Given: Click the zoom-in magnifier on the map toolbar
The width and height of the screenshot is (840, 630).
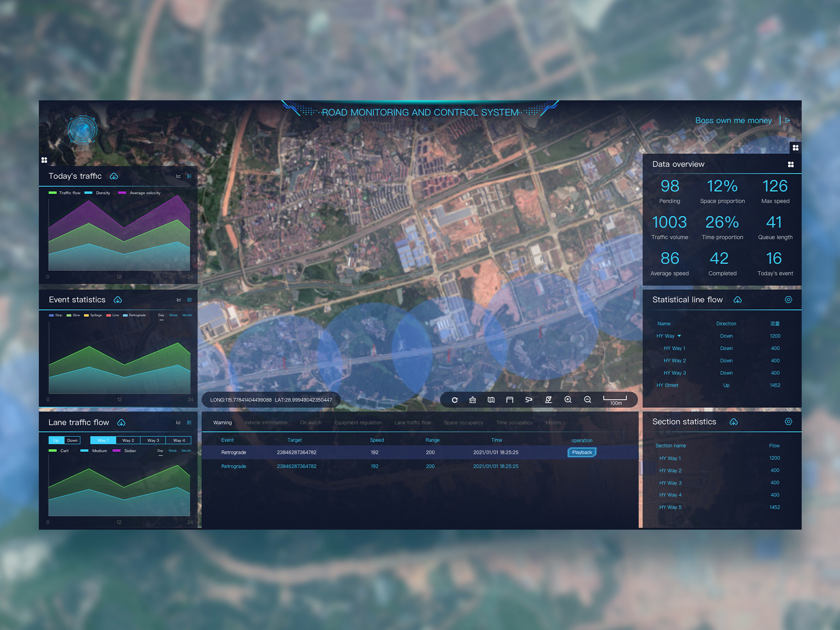Looking at the screenshot, I should pos(568,400).
